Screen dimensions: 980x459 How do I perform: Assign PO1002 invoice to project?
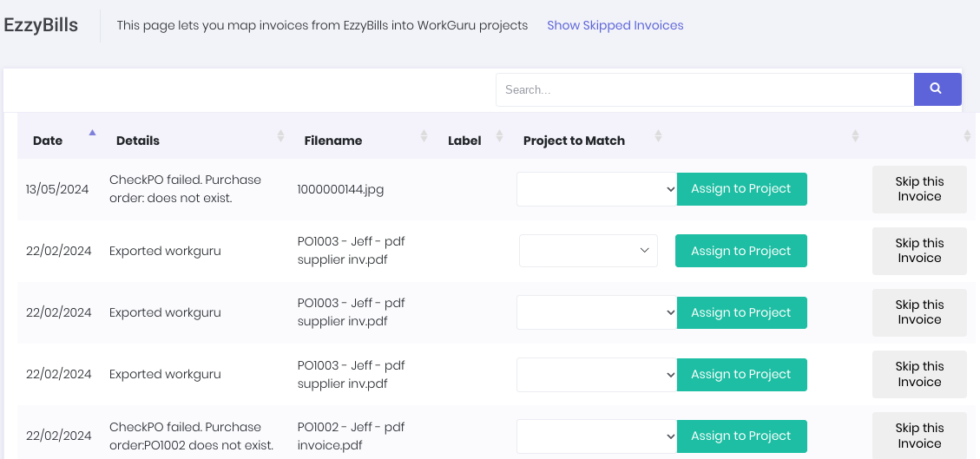742,436
